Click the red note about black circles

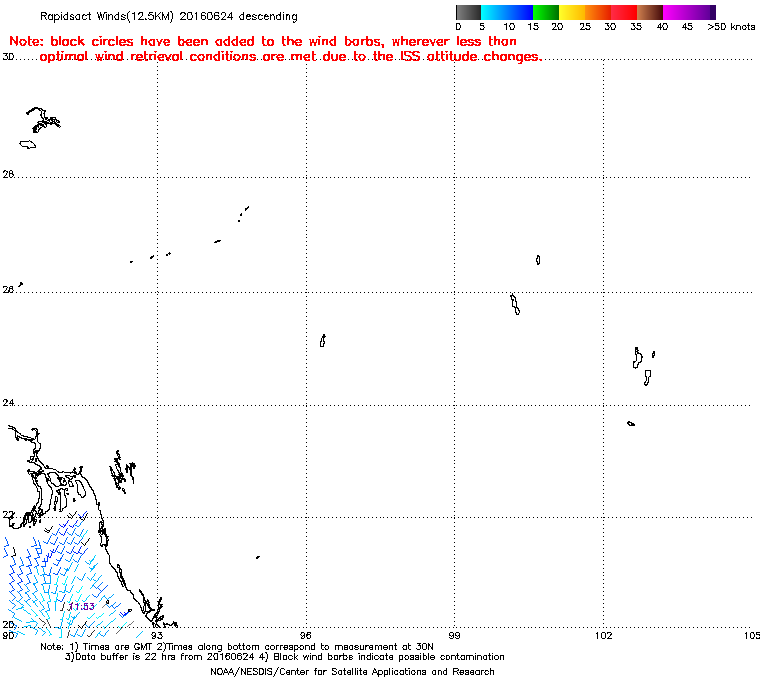click(x=275, y=49)
